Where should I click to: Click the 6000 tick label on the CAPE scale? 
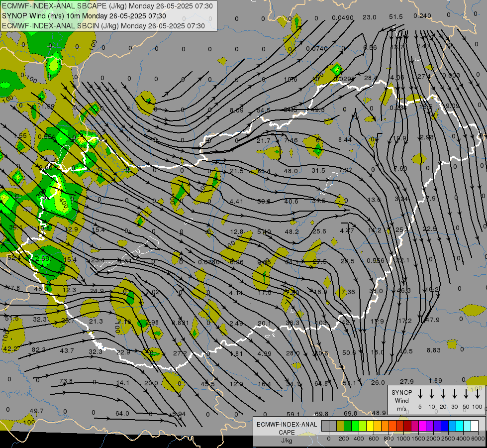click(x=479, y=439)
